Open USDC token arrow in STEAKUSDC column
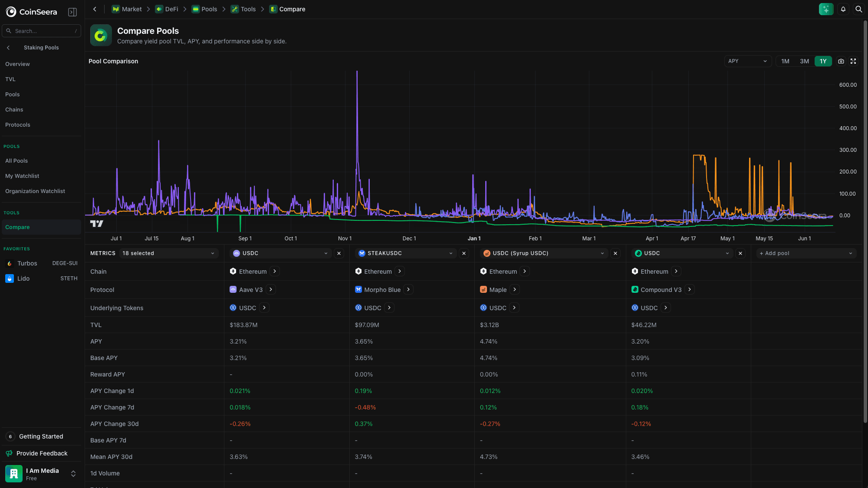Image resolution: width=868 pixels, height=488 pixels. (x=389, y=308)
